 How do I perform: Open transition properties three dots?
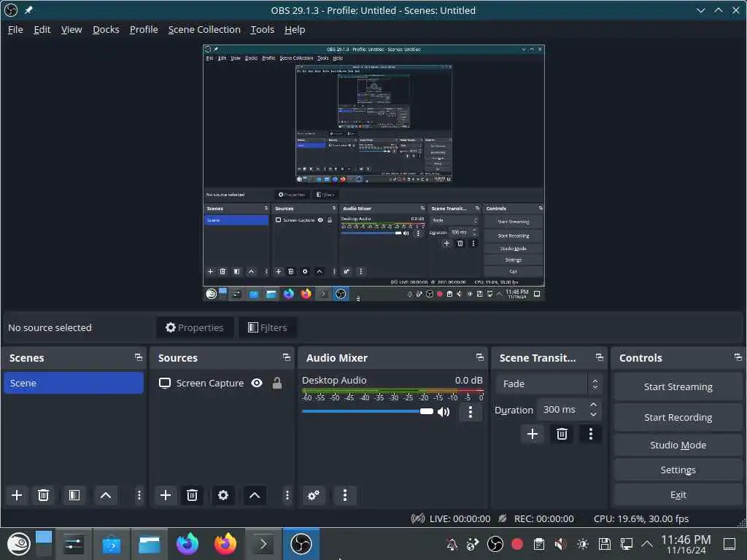click(591, 434)
